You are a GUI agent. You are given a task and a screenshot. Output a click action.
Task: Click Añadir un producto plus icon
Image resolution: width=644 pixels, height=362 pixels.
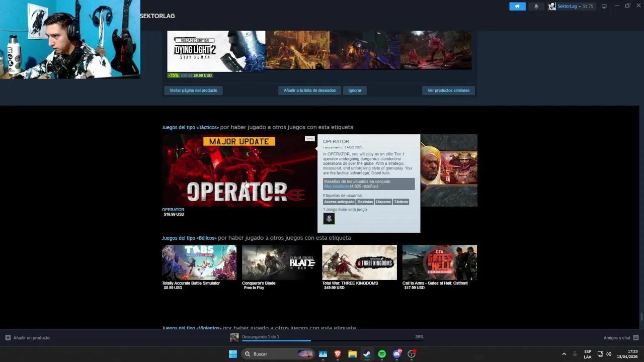coord(8,338)
